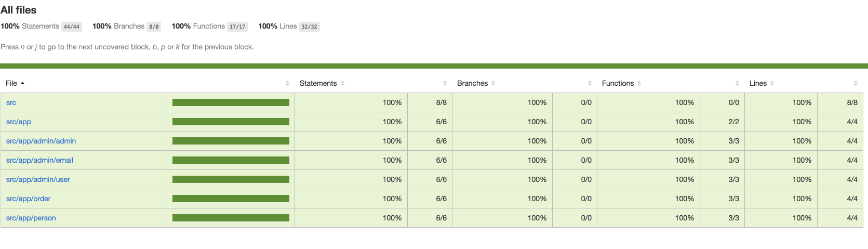Screen dimensions: 868x249
Task: Click the 44/44 statements badge
Action: 72,27
